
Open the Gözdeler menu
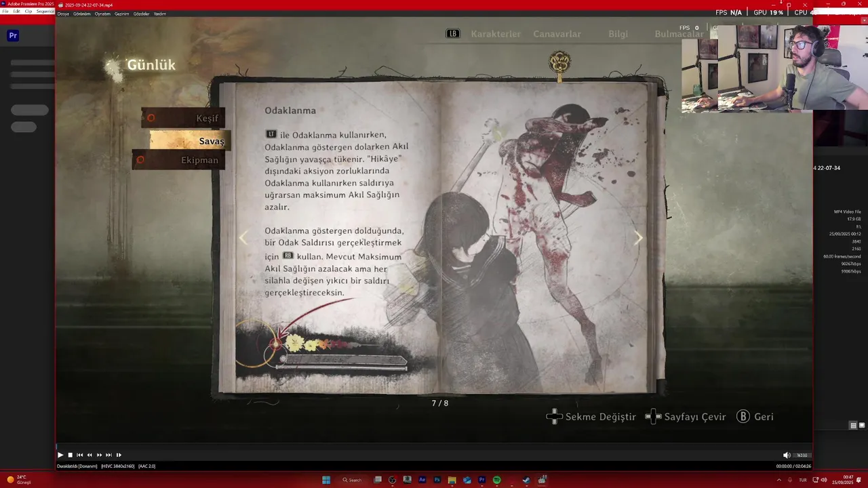tap(141, 14)
